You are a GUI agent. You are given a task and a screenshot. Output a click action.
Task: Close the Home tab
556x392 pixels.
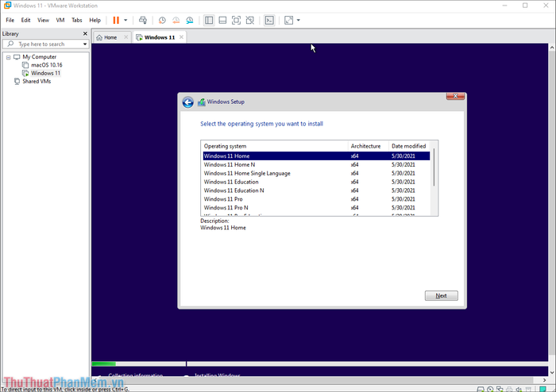point(125,37)
